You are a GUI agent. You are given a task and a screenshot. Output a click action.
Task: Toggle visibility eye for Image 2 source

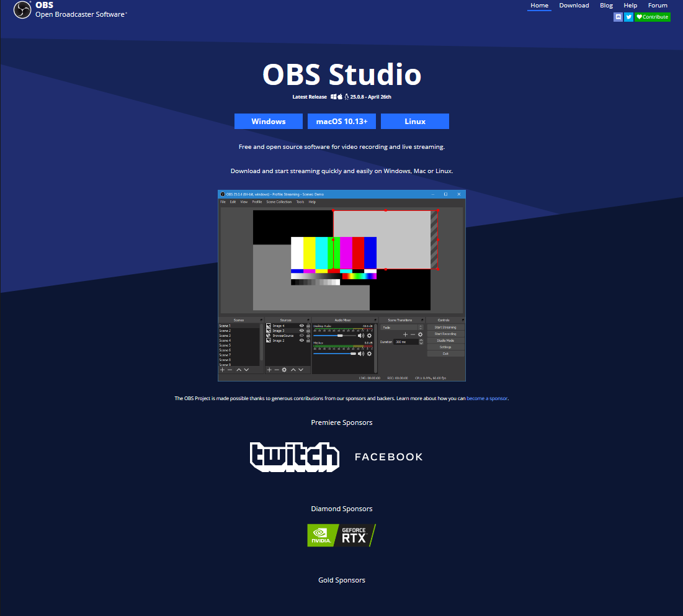301,340
